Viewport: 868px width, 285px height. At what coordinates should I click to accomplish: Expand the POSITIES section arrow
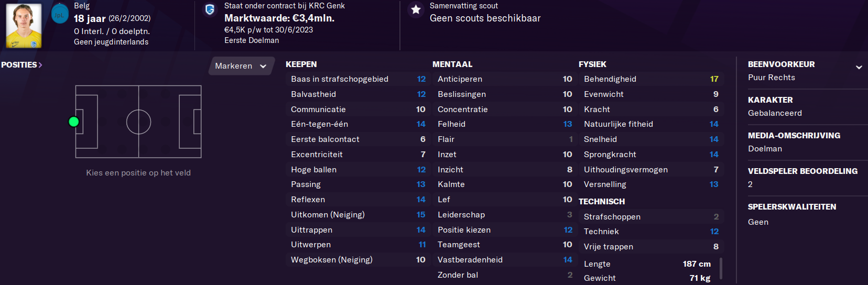40,65
